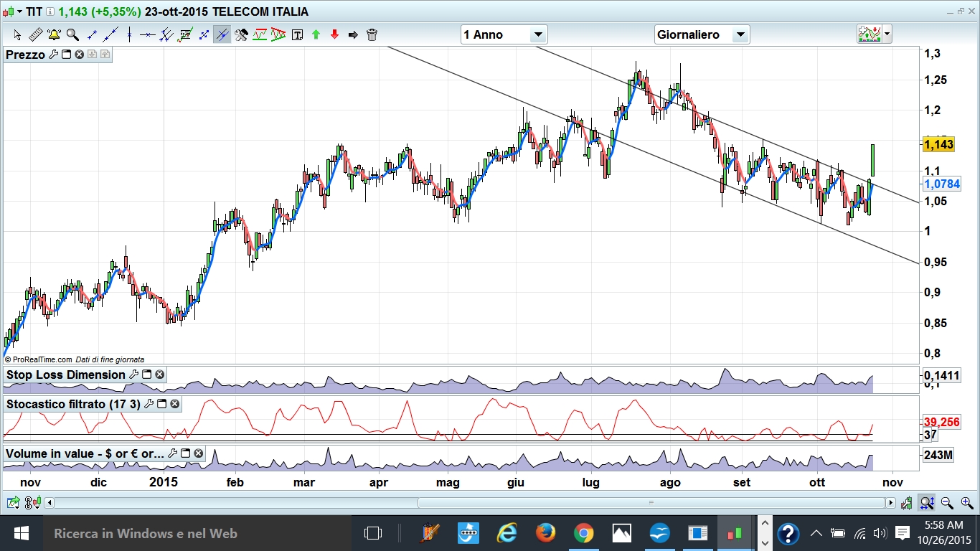Select the ruler measurement tool
Viewport: 980px width, 551px height.
35,34
